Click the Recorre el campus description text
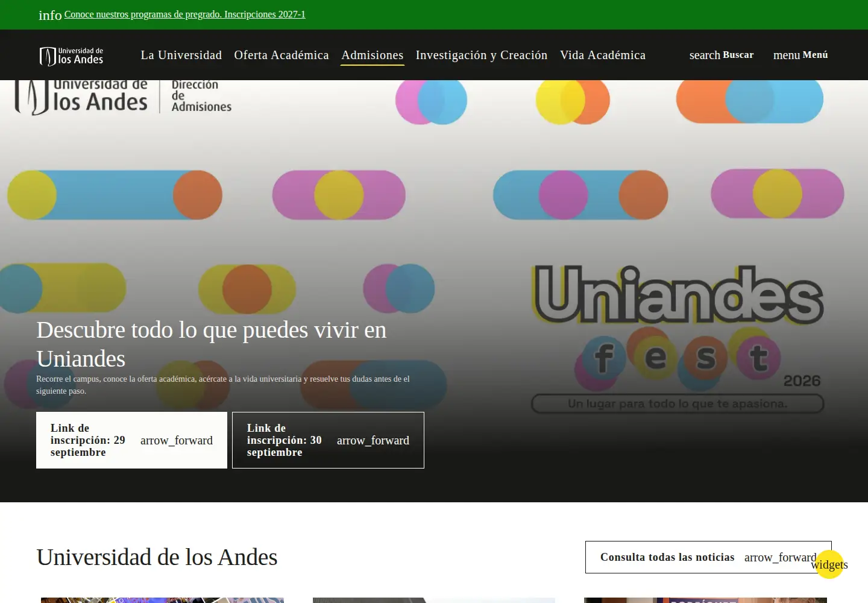This screenshot has width=868, height=603. 223,385
